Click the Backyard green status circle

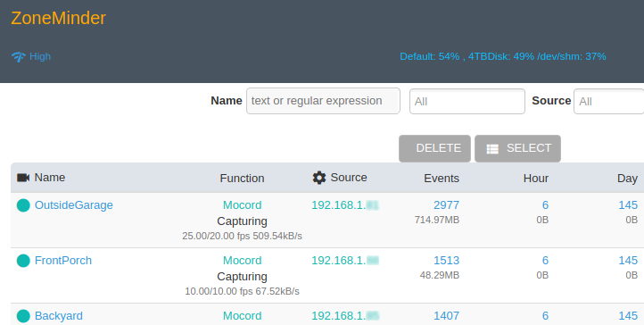(23, 316)
